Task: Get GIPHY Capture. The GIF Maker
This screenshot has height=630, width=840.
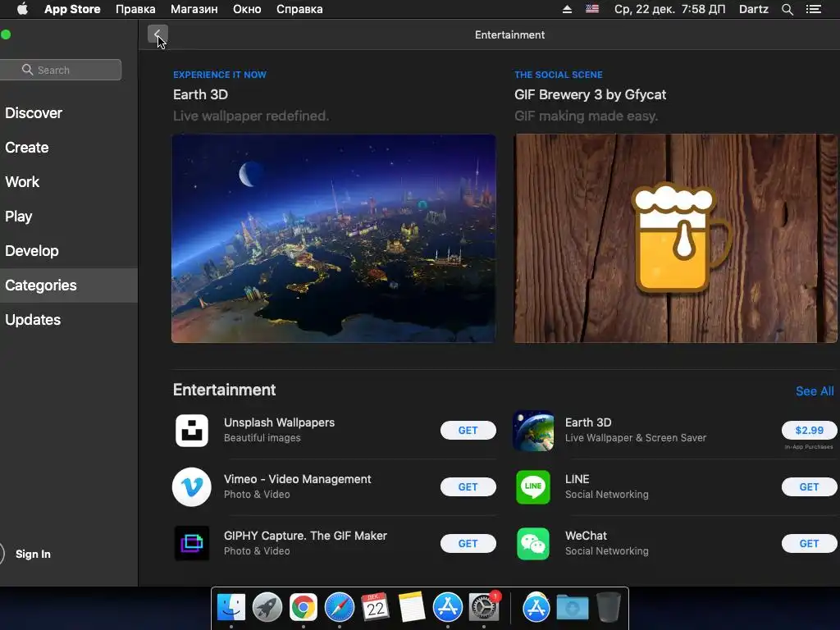Action: tap(468, 543)
